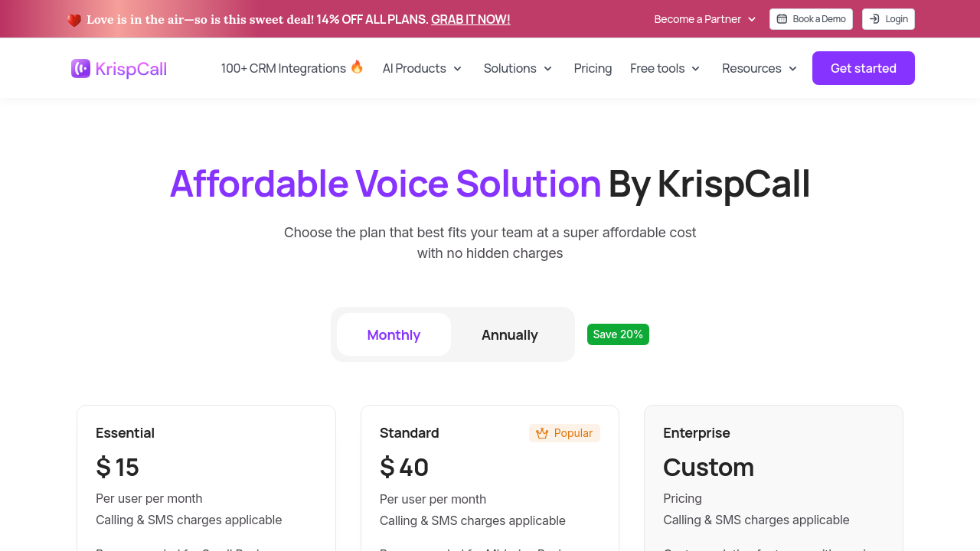Expand the Resources dropdown
The width and height of the screenshot is (980, 551).
tap(759, 68)
